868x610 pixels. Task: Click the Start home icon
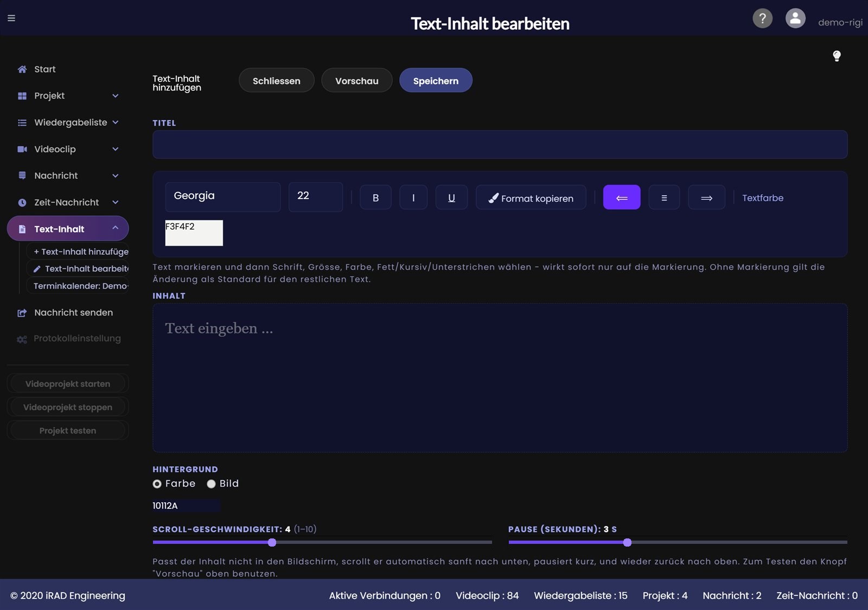pyautogui.click(x=22, y=69)
